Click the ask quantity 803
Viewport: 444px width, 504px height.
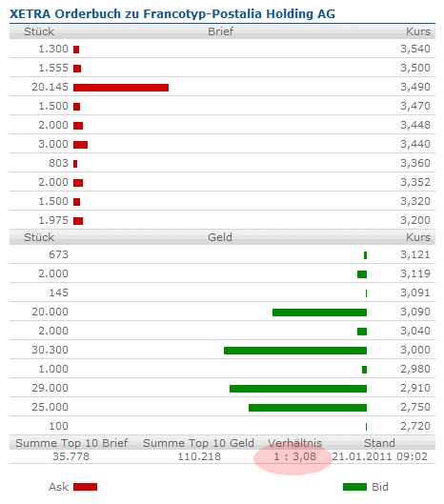point(58,163)
